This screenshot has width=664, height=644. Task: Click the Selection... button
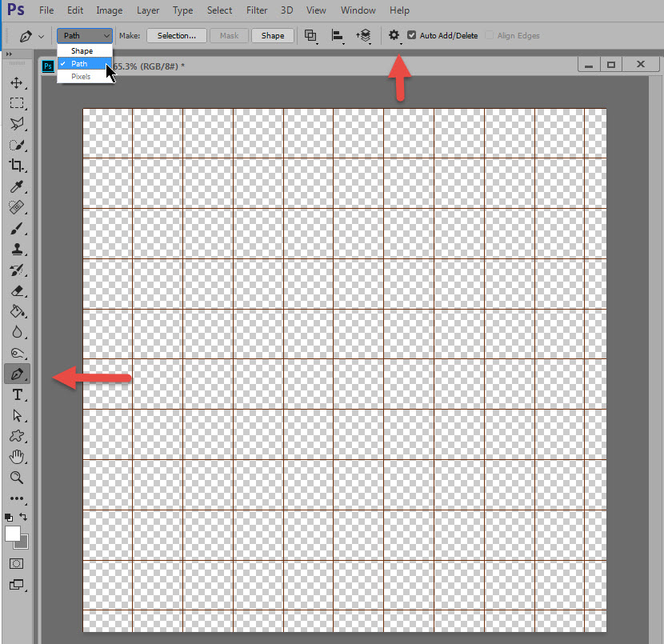click(x=177, y=35)
